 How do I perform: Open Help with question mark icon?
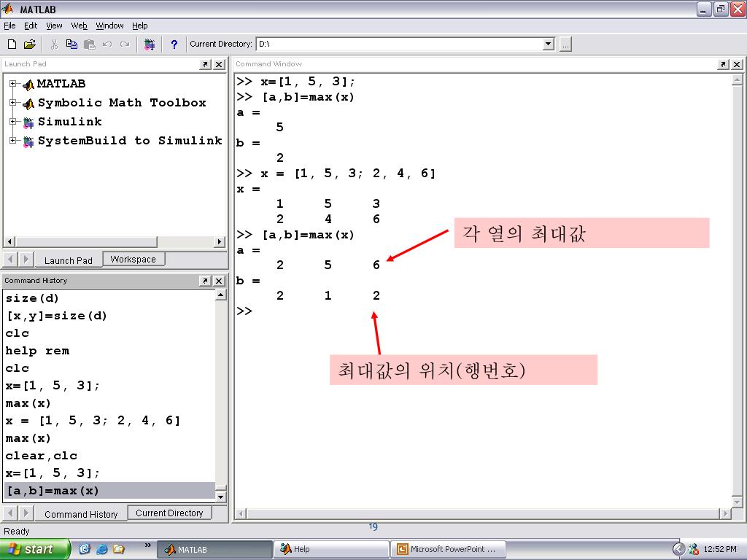click(x=174, y=44)
